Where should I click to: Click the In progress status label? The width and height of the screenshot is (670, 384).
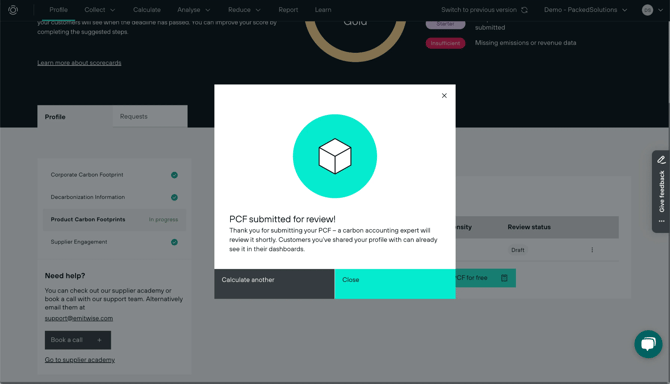pyautogui.click(x=163, y=220)
